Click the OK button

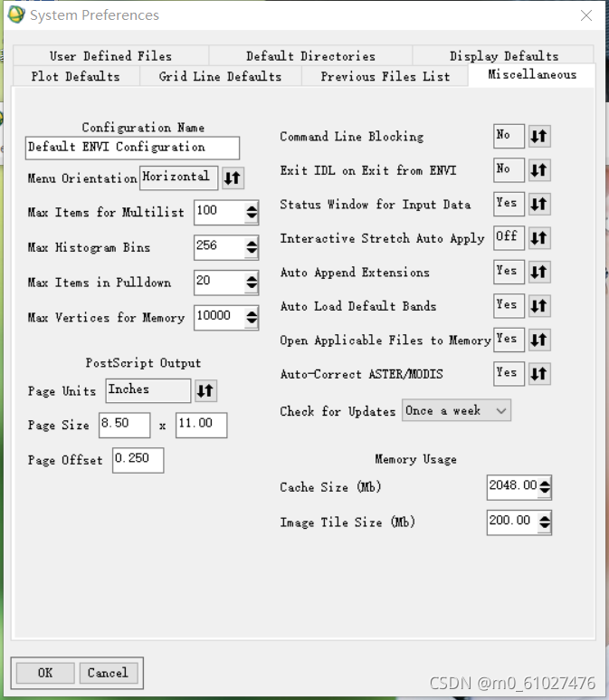45,673
